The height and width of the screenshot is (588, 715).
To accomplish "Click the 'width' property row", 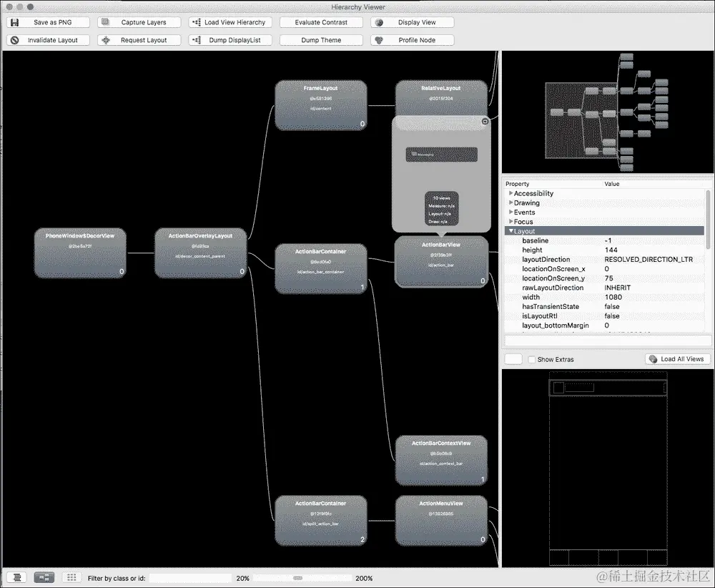I will click(604, 297).
